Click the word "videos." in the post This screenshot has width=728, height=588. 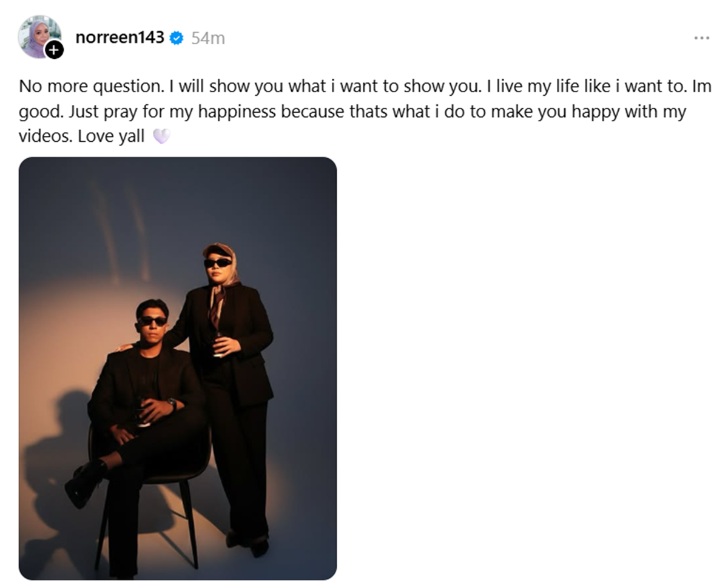pos(45,136)
